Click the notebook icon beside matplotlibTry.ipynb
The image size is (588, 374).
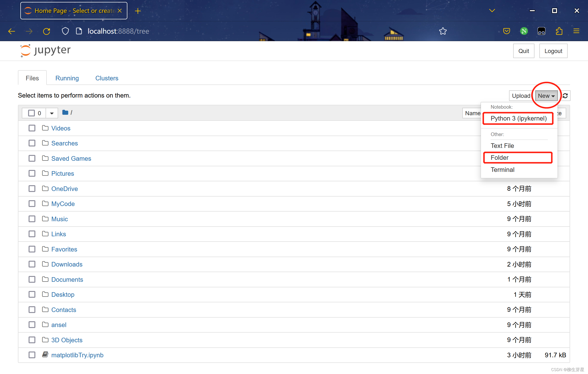point(45,354)
